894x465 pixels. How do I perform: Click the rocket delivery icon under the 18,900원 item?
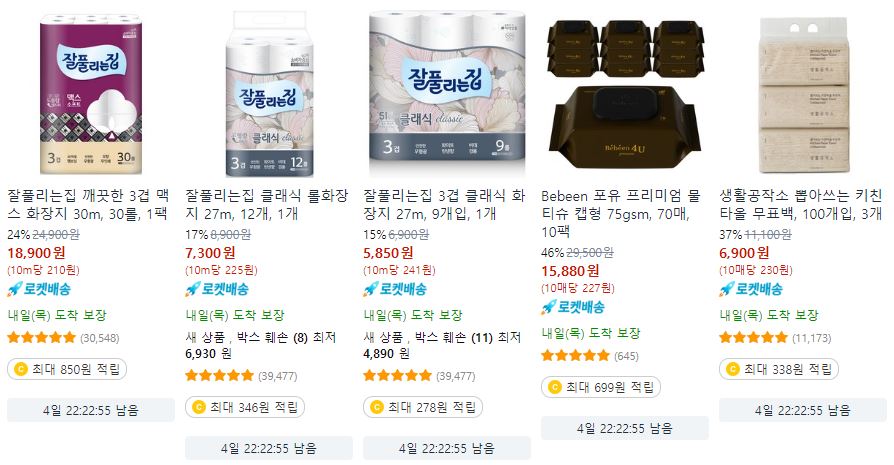tap(15, 289)
